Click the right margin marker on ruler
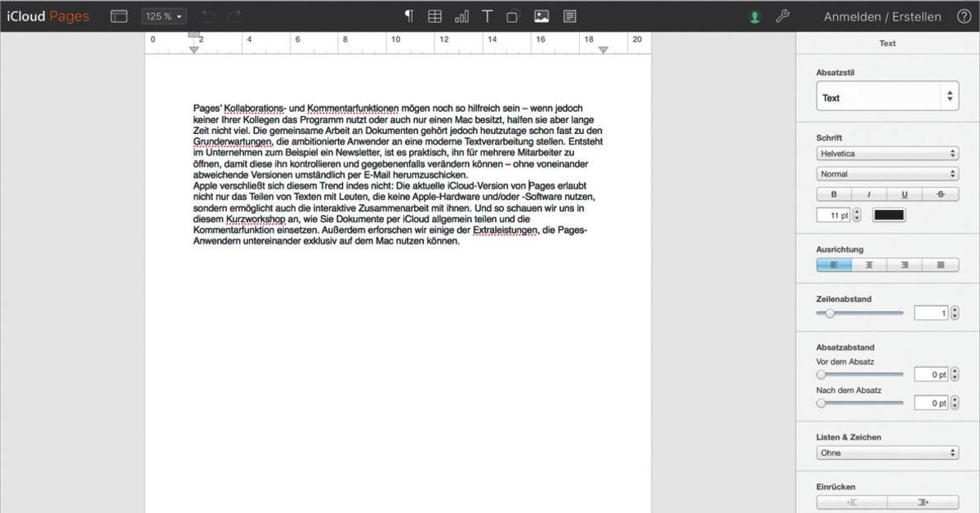Screen dimensions: 980x513 point(603,50)
